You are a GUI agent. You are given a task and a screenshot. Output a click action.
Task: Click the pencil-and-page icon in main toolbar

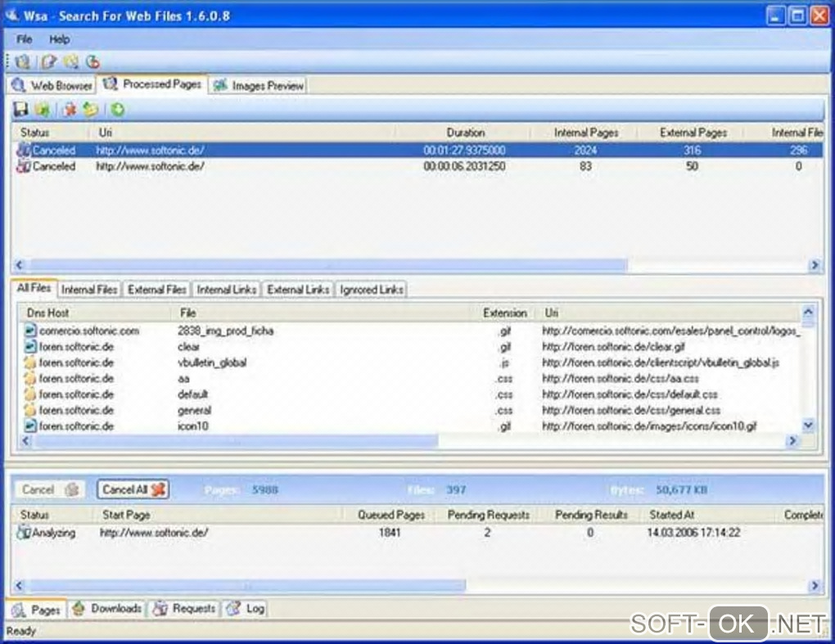[x=48, y=61]
